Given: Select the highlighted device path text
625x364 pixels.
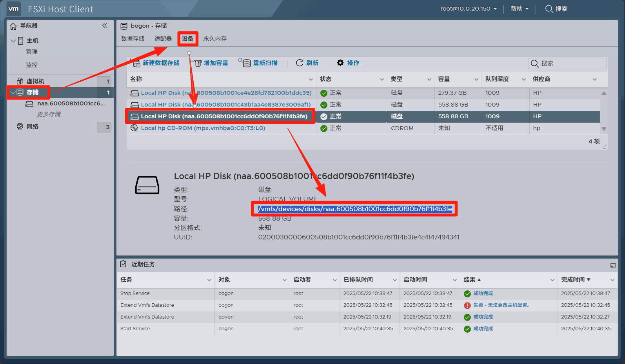Looking at the screenshot, I should [355, 209].
